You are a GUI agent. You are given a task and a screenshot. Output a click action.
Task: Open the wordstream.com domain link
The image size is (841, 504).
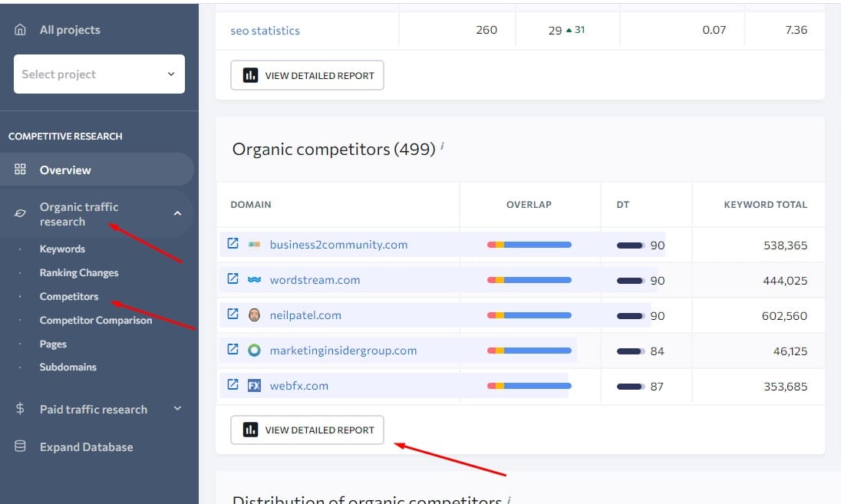pyautogui.click(x=315, y=280)
